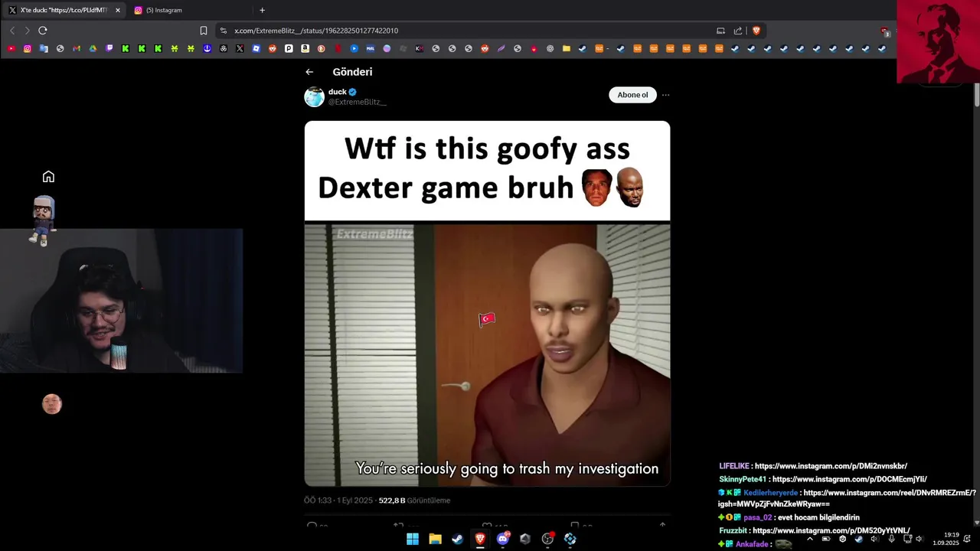Open Fruzzbit's Instagram link in chat
This screenshot has width=980, height=551.
pos(831,530)
